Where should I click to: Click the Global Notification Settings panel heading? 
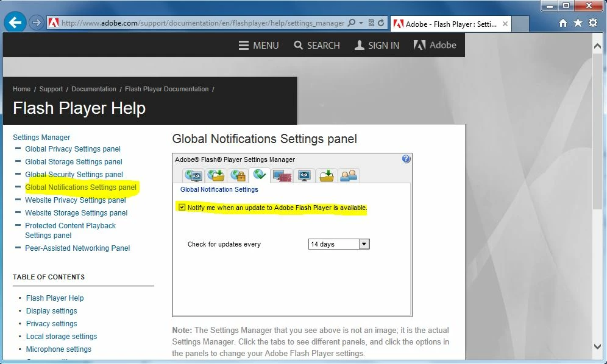point(219,189)
